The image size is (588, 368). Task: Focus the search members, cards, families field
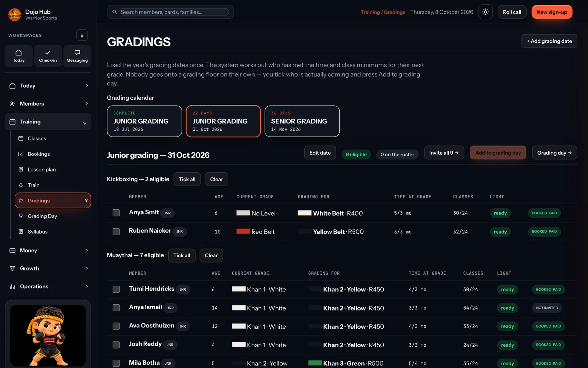175,12
